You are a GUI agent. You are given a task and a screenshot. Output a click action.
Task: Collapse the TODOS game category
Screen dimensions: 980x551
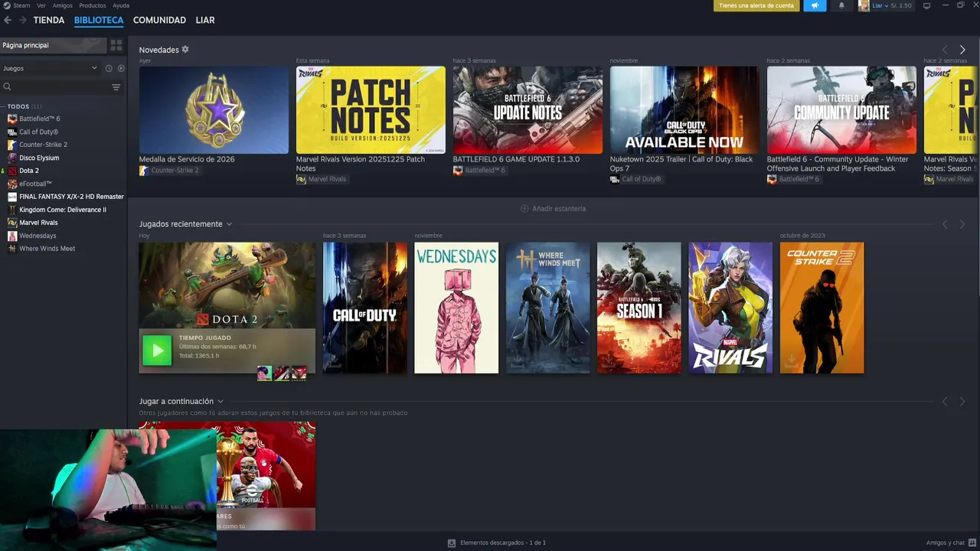coord(3,106)
